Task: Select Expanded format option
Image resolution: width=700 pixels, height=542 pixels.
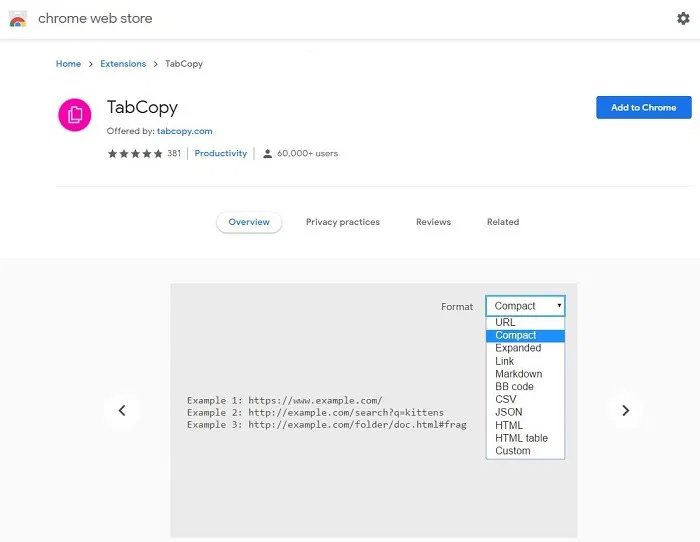Action: point(525,348)
